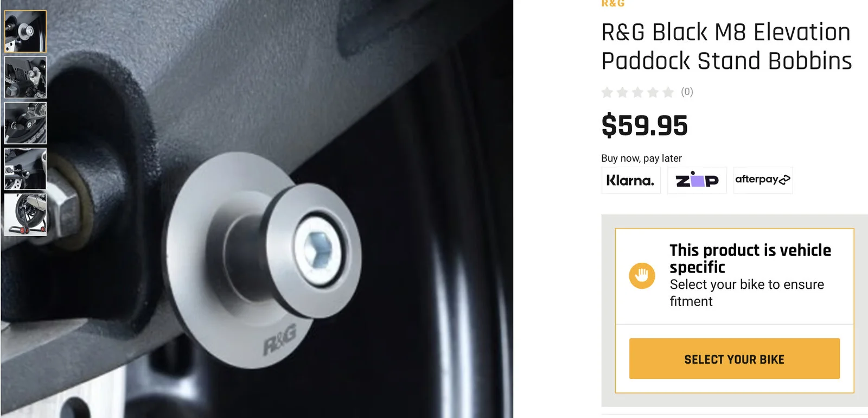
Task: Click the Zip payment logo
Action: click(697, 180)
